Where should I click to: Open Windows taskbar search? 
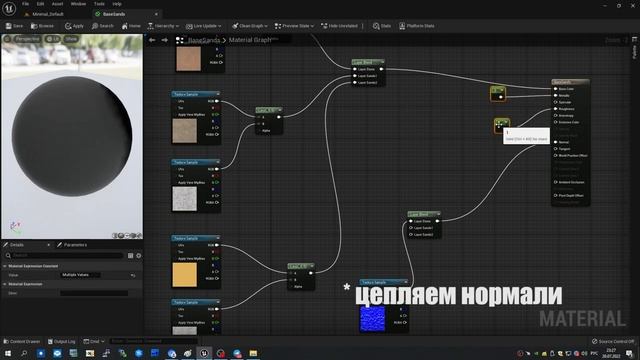(x=24, y=353)
